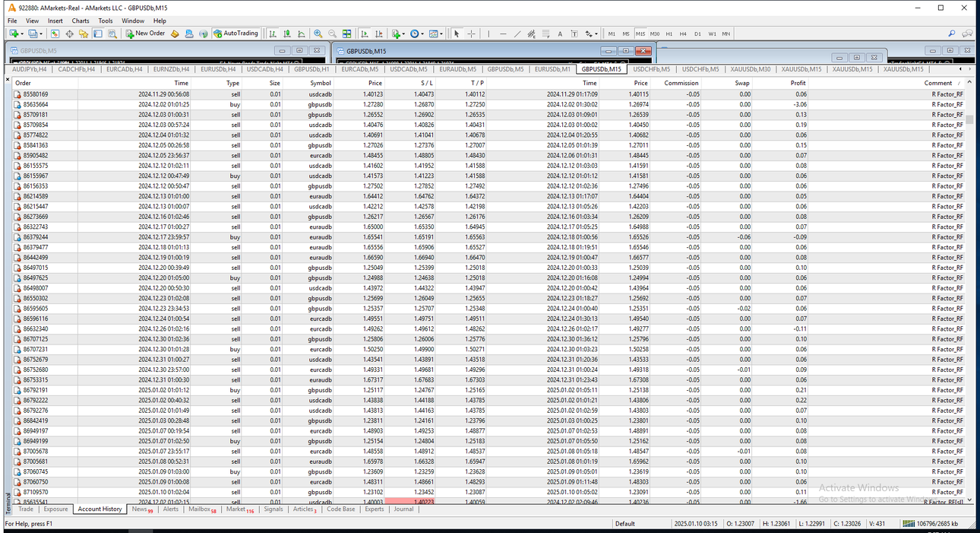Open the search magnifier at toolbar right

pyautogui.click(x=952, y=33)
